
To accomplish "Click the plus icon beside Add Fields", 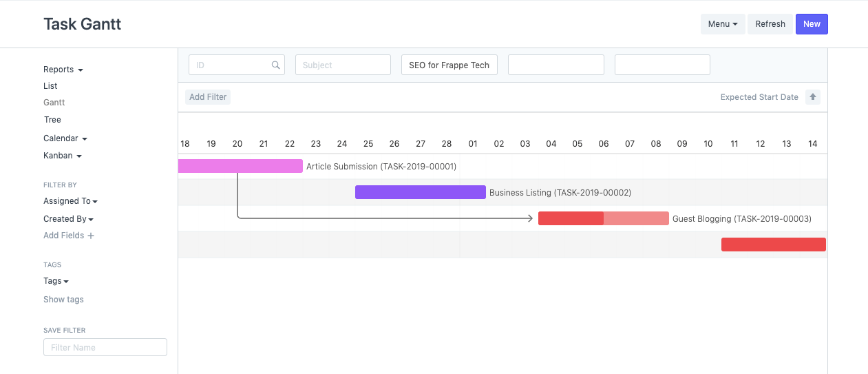I will (x=91, y=236).
